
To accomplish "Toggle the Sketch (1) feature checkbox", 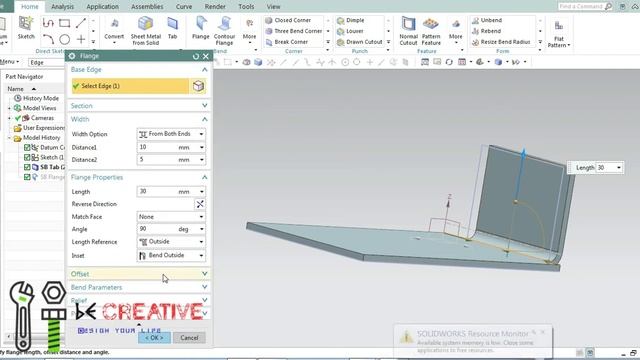I will (x=27, y=157).
